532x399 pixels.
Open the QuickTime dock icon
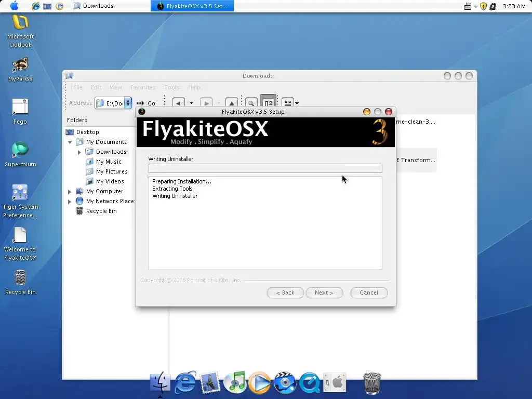(310, 382)
